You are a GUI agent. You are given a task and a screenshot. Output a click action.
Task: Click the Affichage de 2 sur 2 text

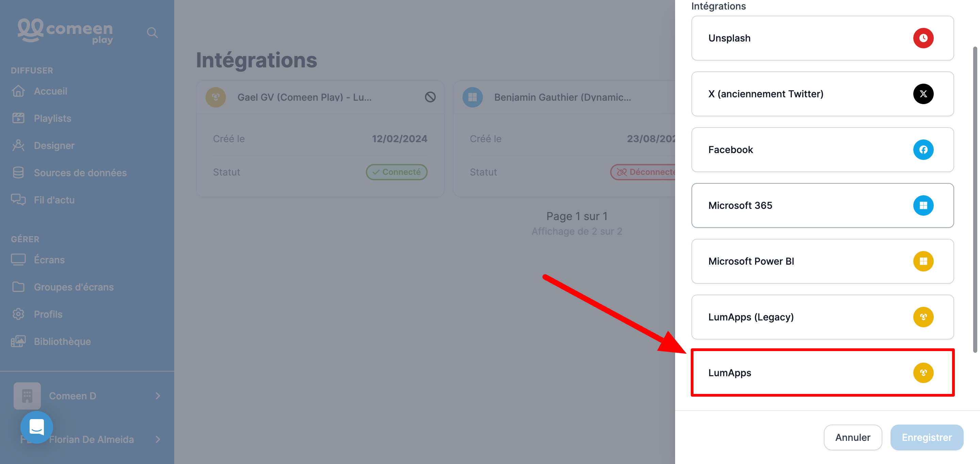[x=577, y=231]
